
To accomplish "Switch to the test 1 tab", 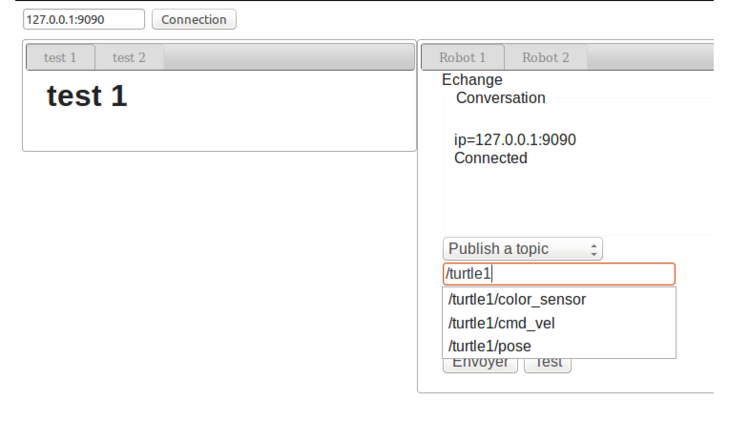I will pos(60,57).
